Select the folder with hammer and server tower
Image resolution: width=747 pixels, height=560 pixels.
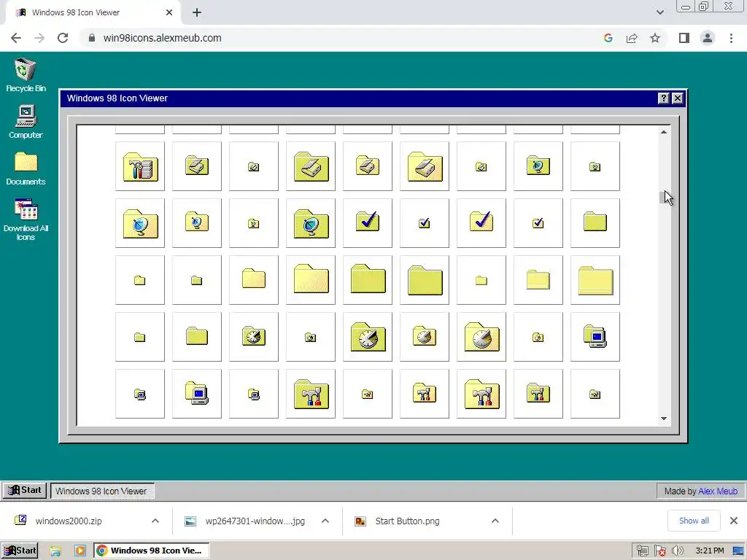(140, 166)
